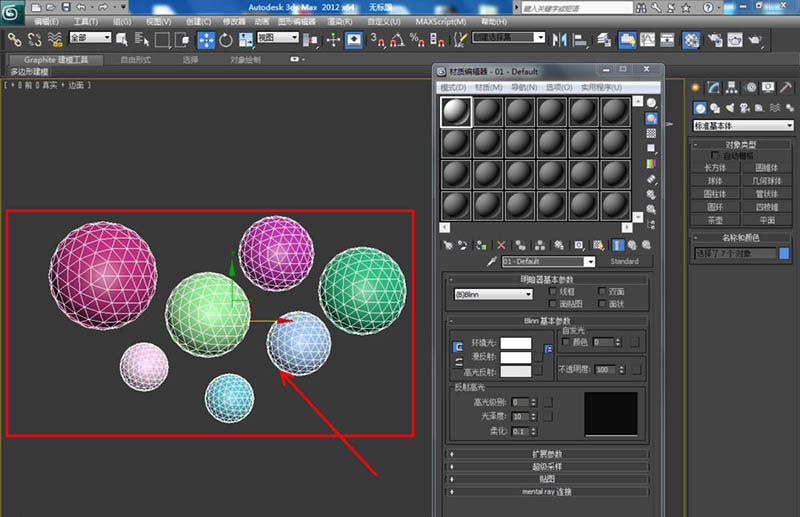Screen dimensions: 800x517
Task: Toggle the self-illumination 颜色 checkbox
Action: pos(566,342)
